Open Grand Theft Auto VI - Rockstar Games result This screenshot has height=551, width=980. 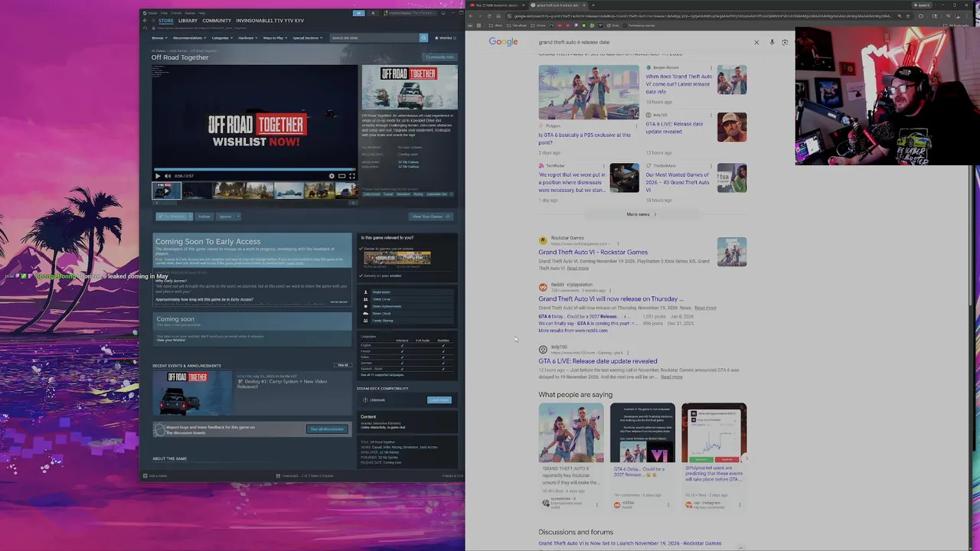click(593, 252)
